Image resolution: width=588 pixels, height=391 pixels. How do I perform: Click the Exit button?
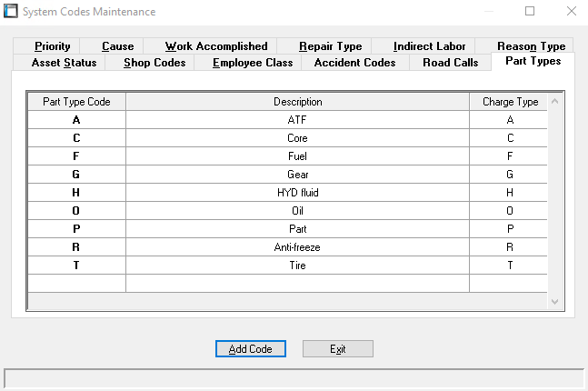tap(337, 349)
